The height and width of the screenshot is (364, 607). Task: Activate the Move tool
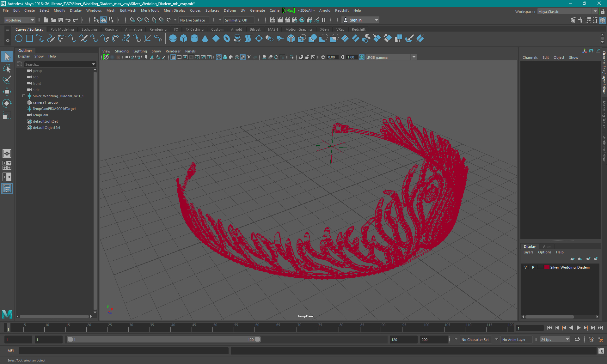(x=7, y=92)
